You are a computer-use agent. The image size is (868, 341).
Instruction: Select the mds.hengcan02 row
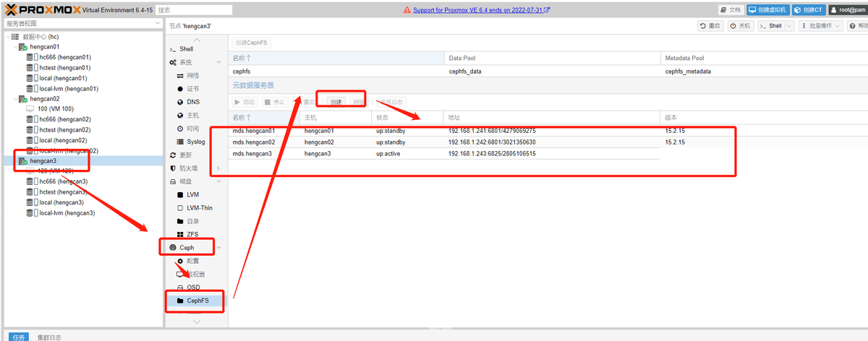coord(547,142)
